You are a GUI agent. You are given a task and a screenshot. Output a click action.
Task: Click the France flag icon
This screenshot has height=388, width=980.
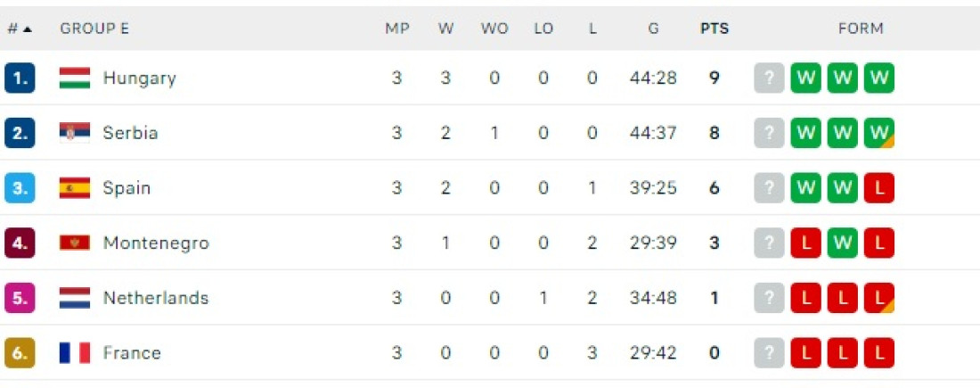[75, 353]
